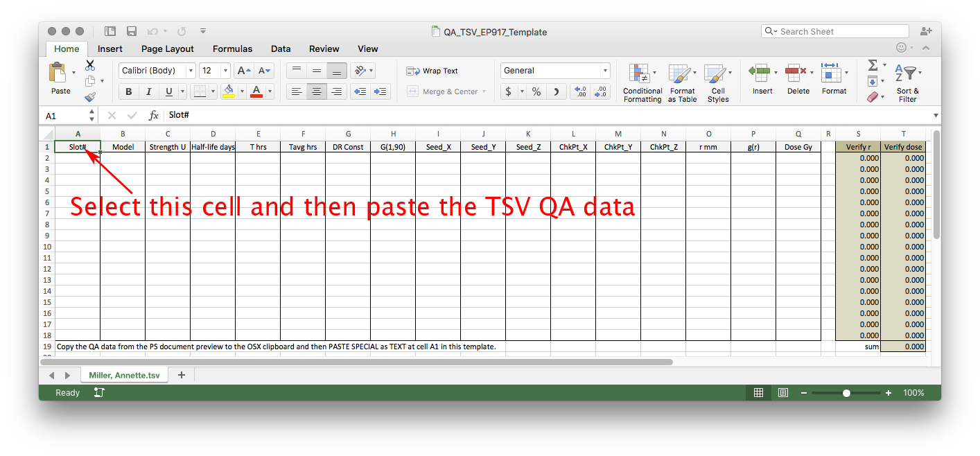Toggle Wrap Text for the cell

tap(432, 71)
